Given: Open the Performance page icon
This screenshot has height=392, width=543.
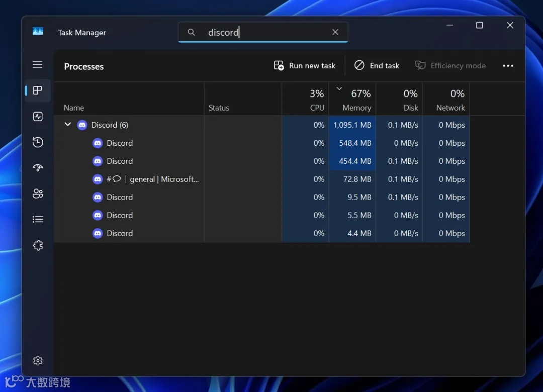Looking at the screenshot, I should coord(38,117).
